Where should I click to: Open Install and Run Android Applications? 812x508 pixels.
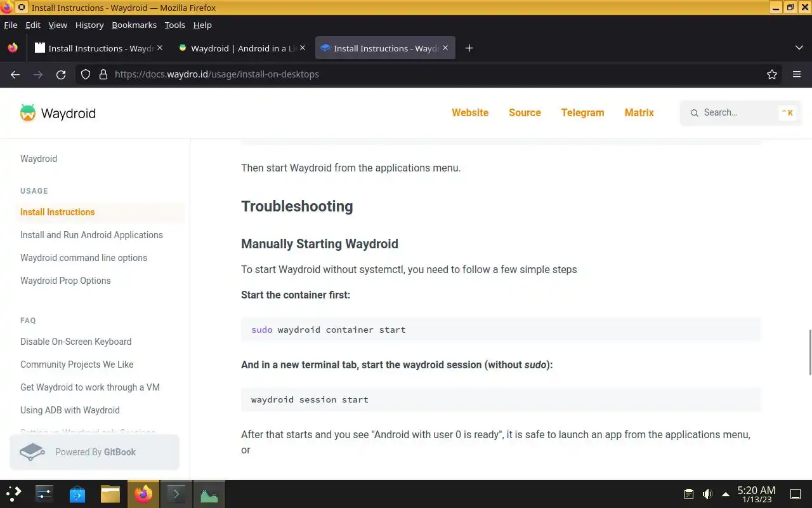(x=91, y=235)
